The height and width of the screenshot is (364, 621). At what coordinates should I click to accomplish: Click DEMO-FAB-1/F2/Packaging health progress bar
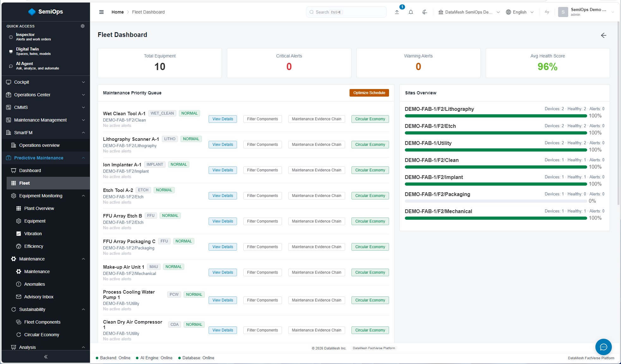pos(496,201)
